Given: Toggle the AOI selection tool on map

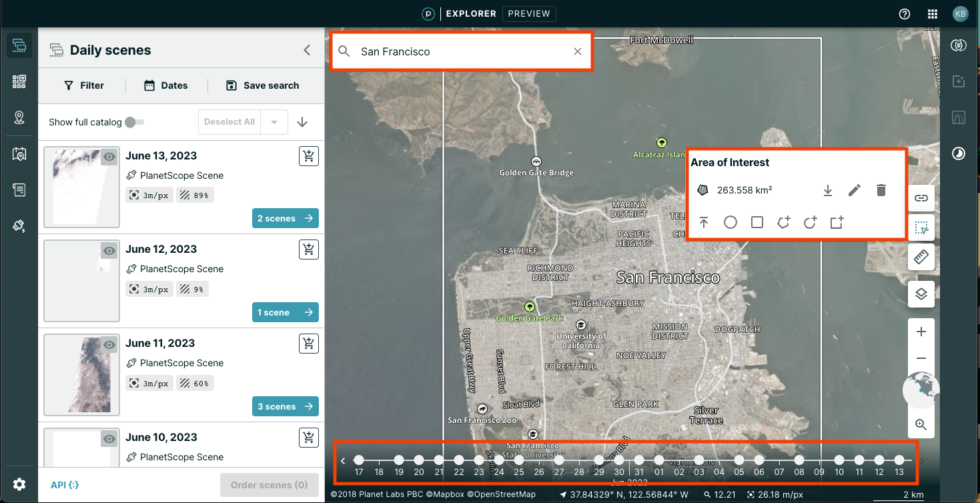Looking at the screenshot, I should (x=921, y=227).
